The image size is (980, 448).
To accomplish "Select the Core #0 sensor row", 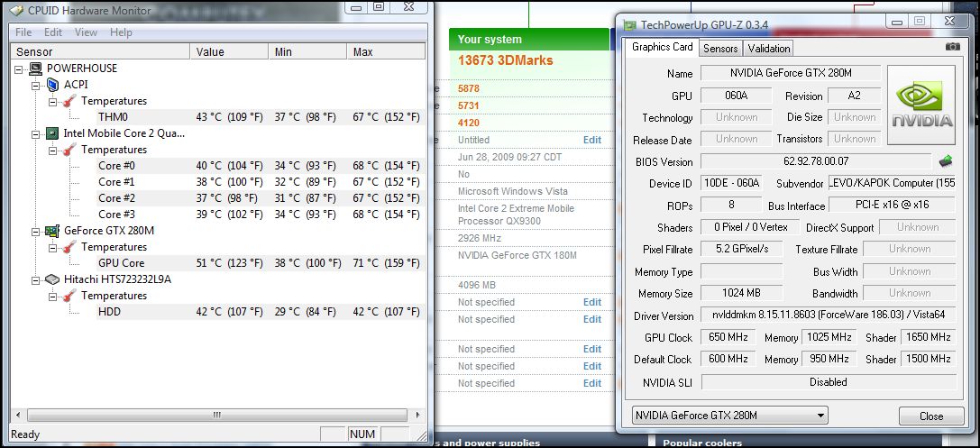I will (x=261, y=166).
